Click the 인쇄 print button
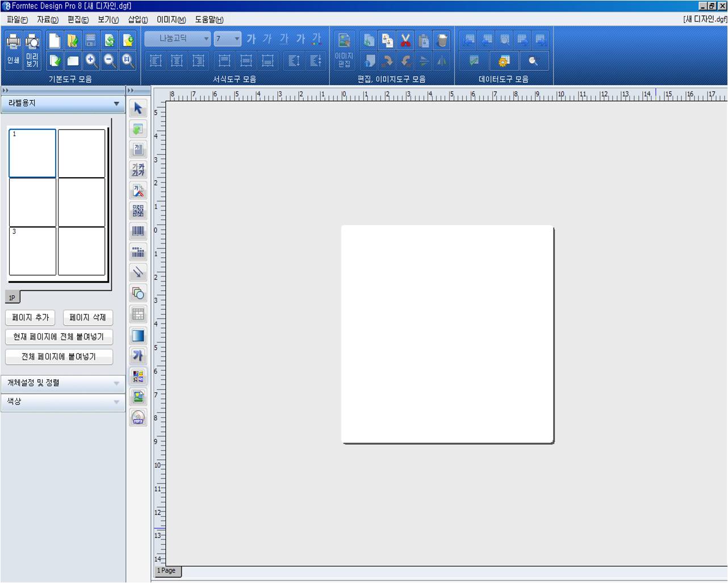The image size is (728, 583). pyautogui.click(x=14, y=50)
